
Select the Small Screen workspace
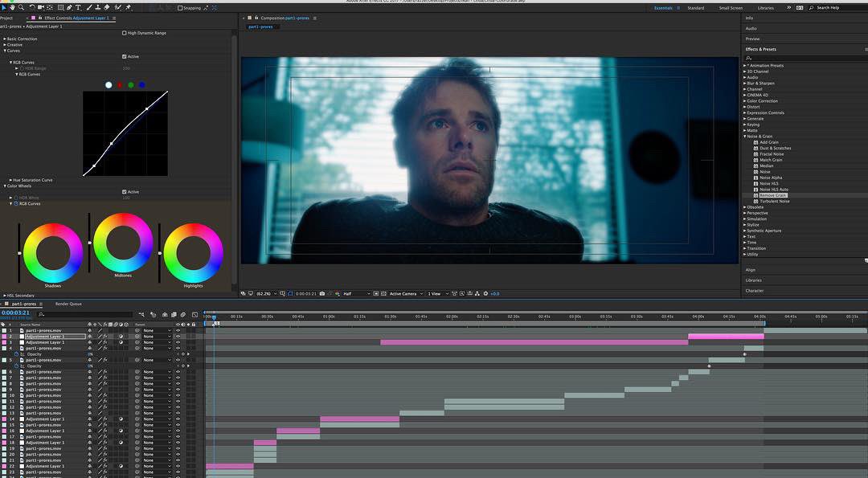pos(731,8)
